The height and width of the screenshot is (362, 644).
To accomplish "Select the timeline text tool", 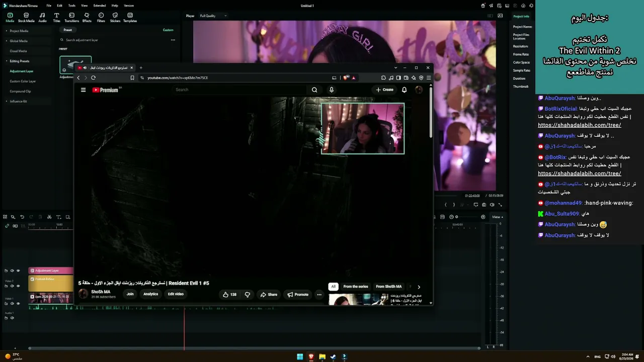I will pyautogui.click(x=58, y=217).
